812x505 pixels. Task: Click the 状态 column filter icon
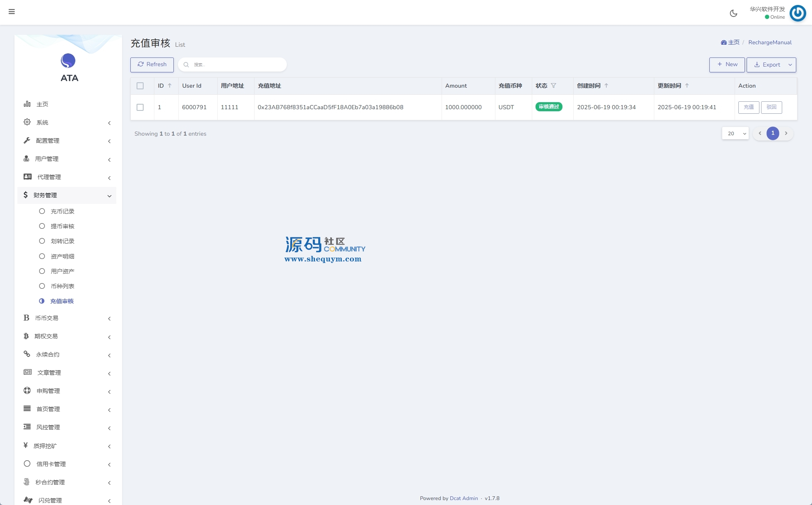click(553, 86)
